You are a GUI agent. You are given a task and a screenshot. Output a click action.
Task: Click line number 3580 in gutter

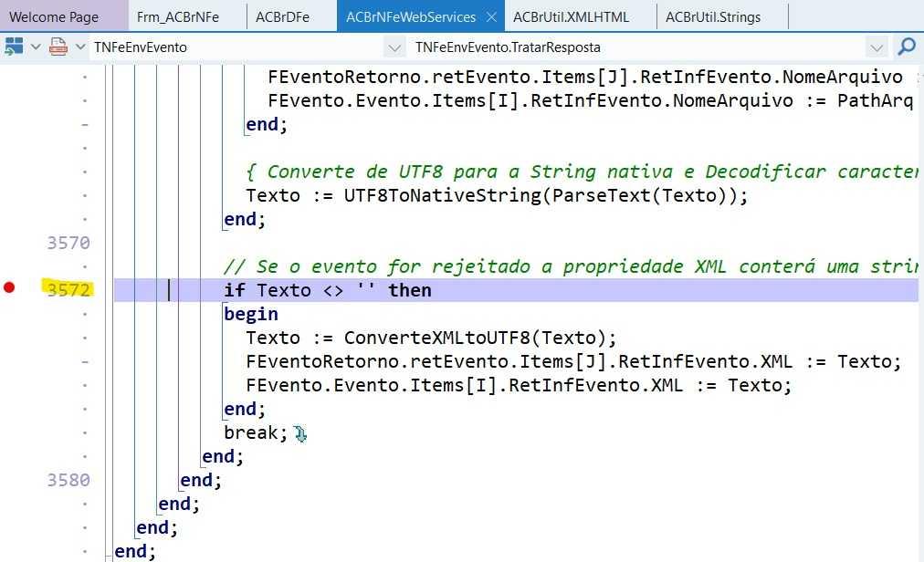tap(68, 480)
